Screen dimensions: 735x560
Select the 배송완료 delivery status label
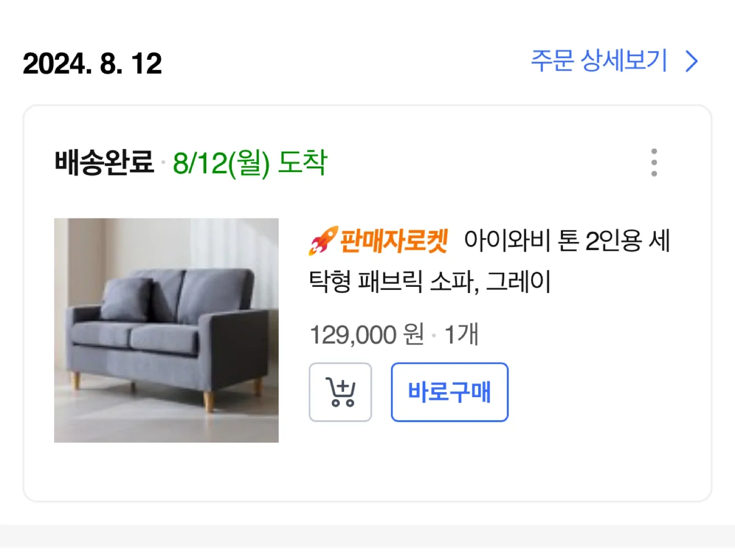pyautogui.click(x=104, y=163)
